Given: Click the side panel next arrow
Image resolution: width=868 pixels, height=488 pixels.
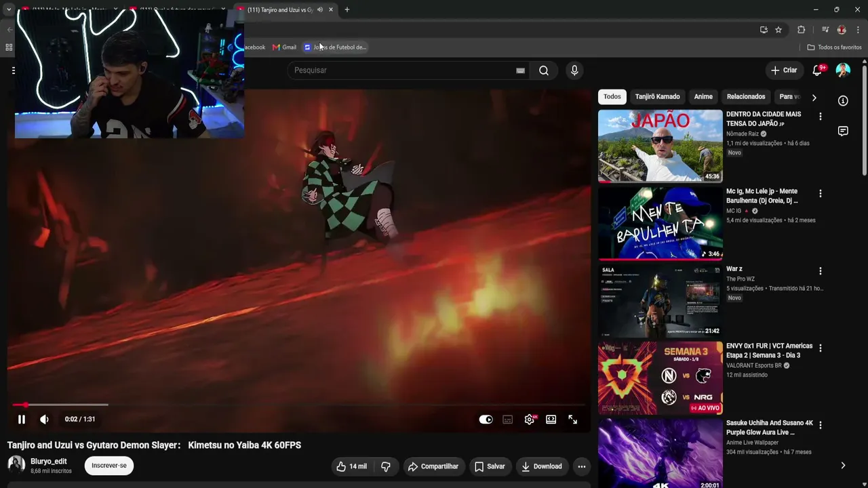Looking at the screenshot, I should [843, 466].
